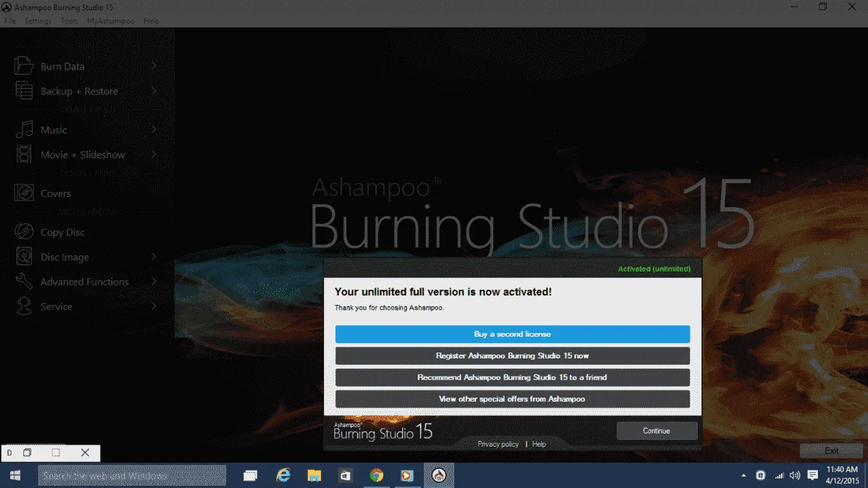
Task: Click the Movie + Slideshow filmstrip icon
Action: point(24,153)
